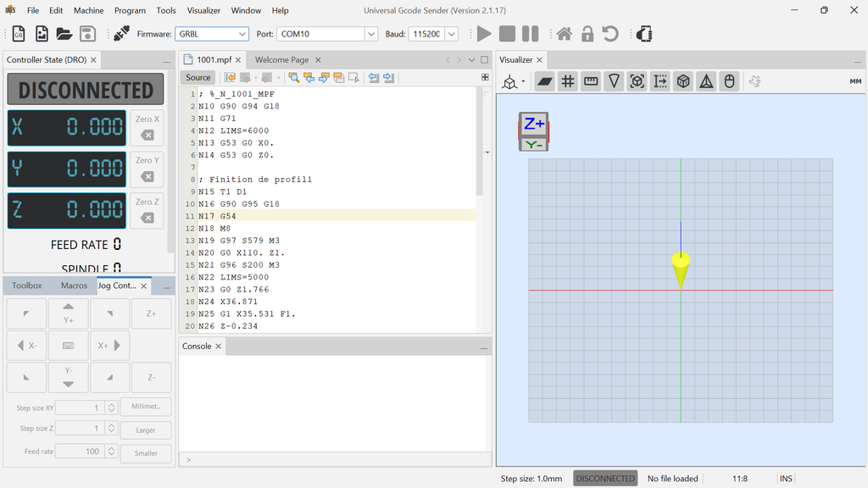Click the Zero Z button

pos(147,211)
